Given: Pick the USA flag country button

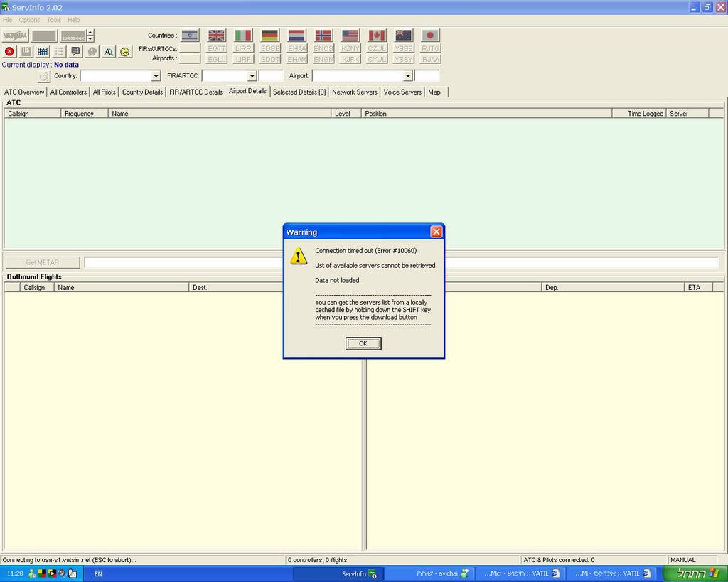Looking at the screenshot, I should pyautogui.click(x=350, y=36).
